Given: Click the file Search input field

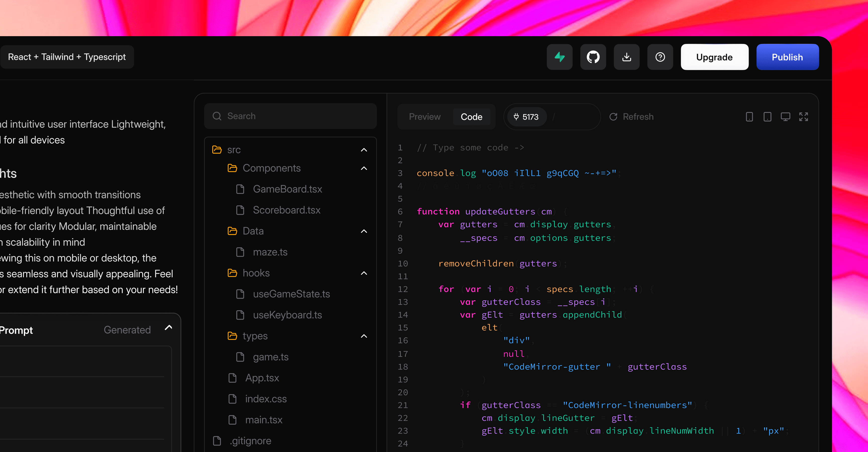Looking at the screenshot, I should coord(290,116).
